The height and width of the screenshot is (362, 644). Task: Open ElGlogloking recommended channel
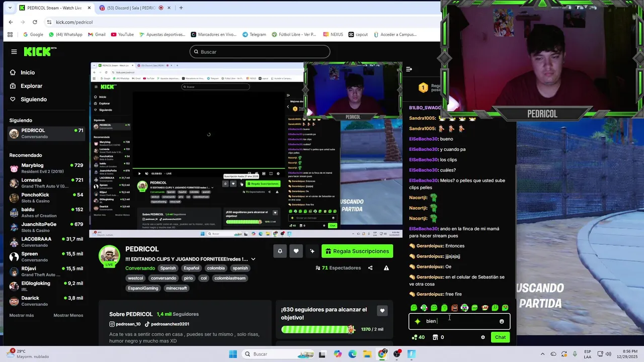(46, 286)
